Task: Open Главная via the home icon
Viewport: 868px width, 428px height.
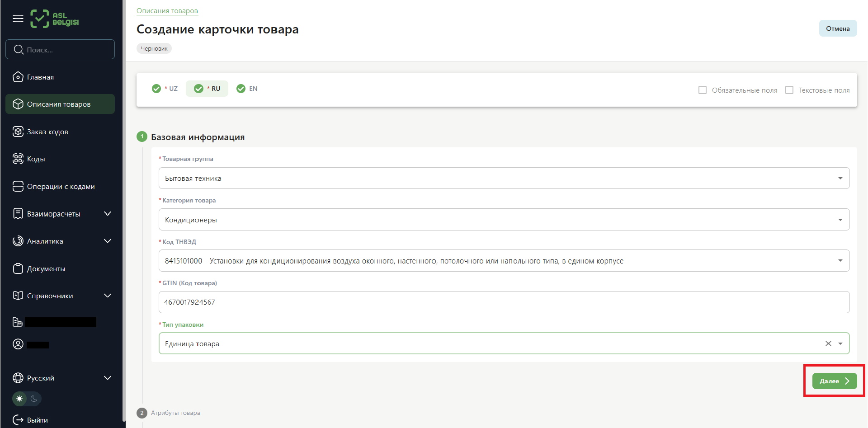Action: tap(18, 77)
